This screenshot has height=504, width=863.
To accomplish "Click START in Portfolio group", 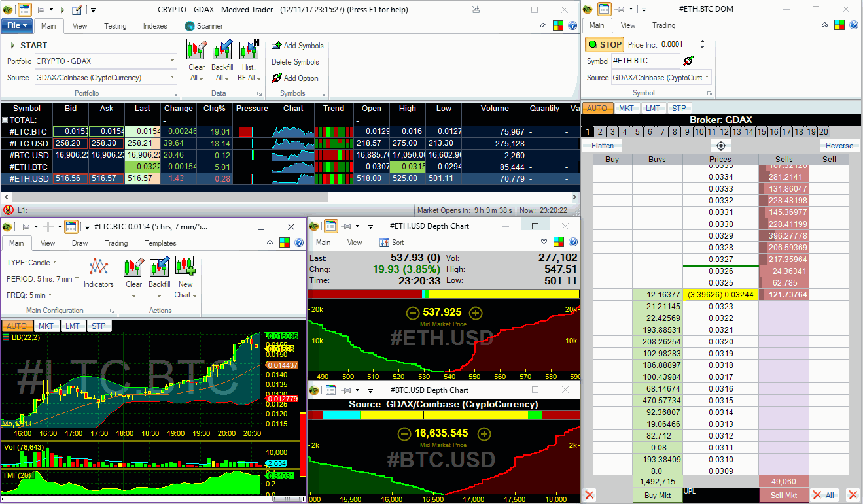I will pos(28,46).
